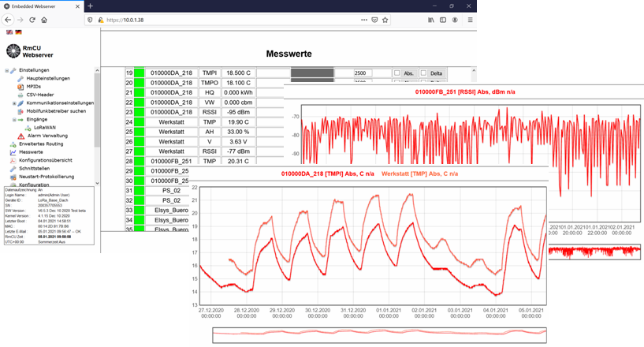The width and height of the screenshot is (644, 347).
Task: Switch language using the British flag
Action: 9,32
